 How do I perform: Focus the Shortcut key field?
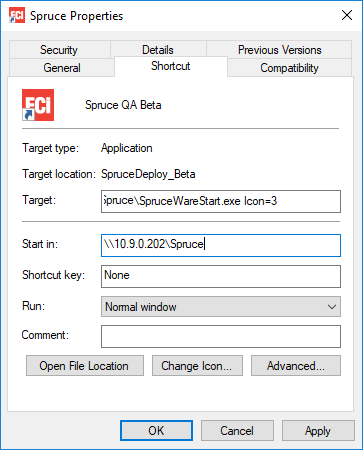click(x=221, y=276)
